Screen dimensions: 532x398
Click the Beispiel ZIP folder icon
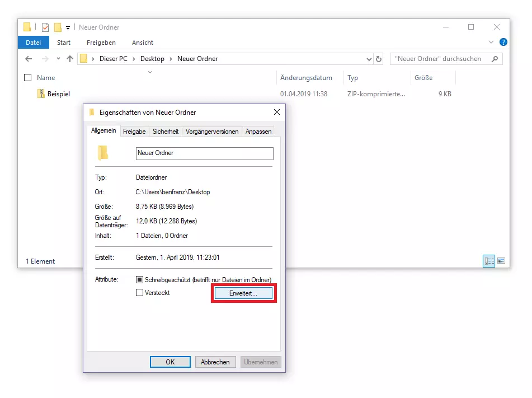click(41, 93)
